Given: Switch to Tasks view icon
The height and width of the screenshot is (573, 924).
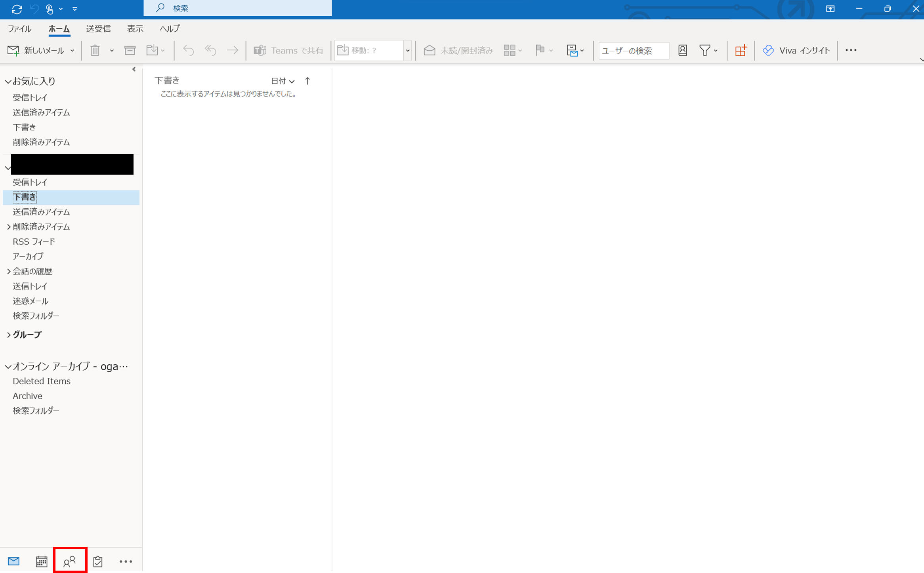Looking at the screenshot, I should [98, 561].
